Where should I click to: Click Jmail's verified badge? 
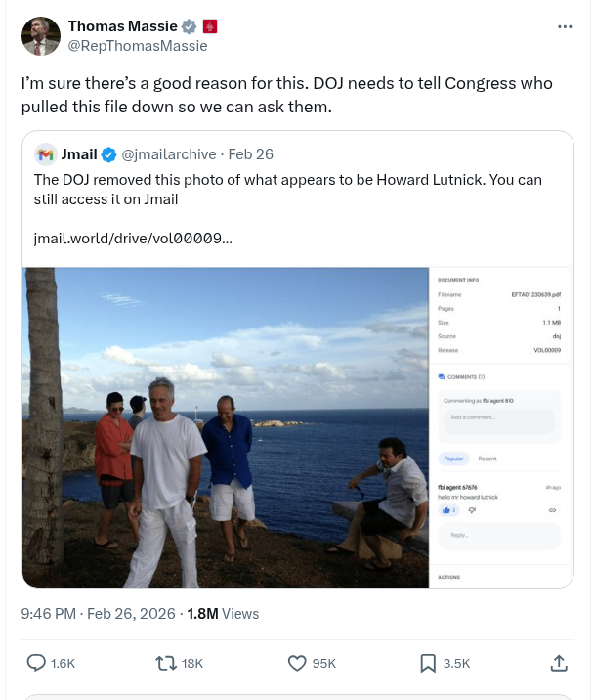click(x=109, y=154)
